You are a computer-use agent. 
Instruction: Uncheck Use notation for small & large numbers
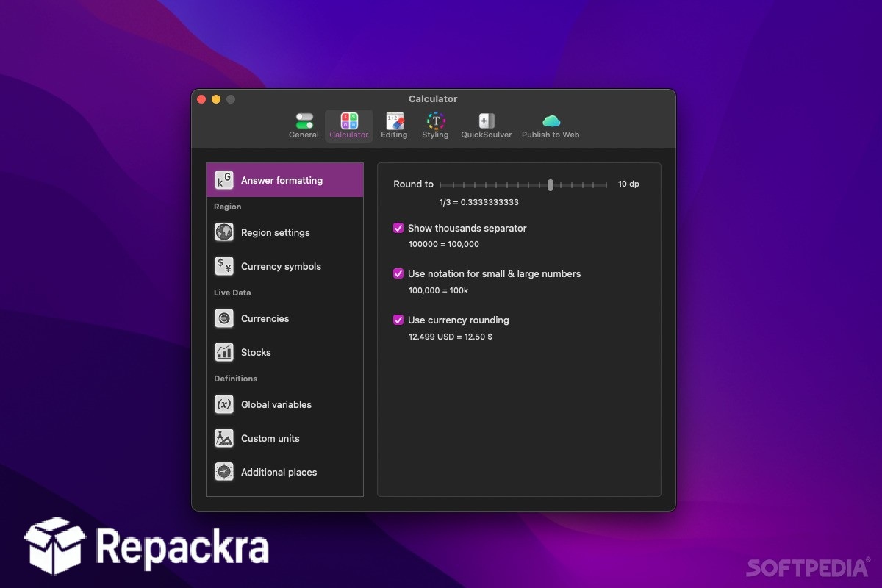(398, 273)
